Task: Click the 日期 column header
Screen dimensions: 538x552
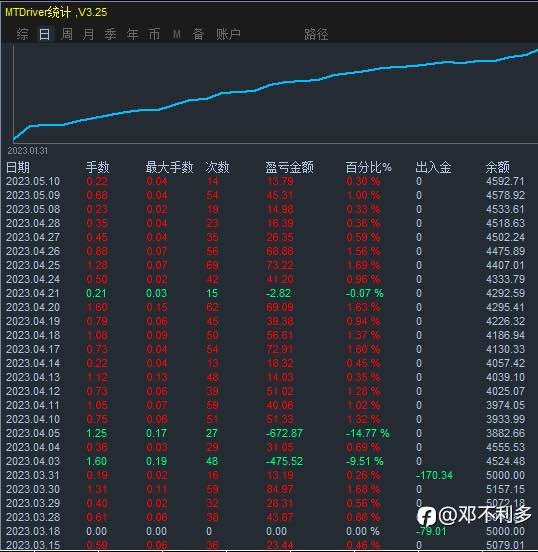Action: [18, 167]
